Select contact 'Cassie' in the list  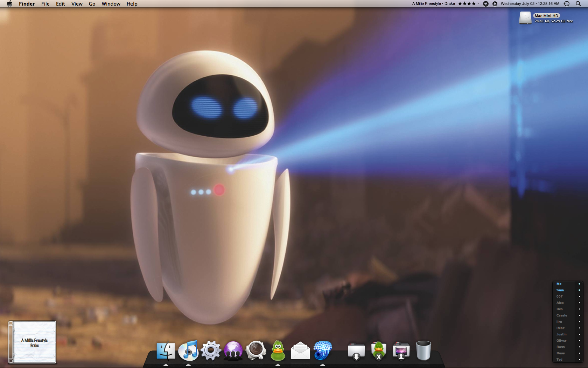pyautogui.click(x=562, y=315)
